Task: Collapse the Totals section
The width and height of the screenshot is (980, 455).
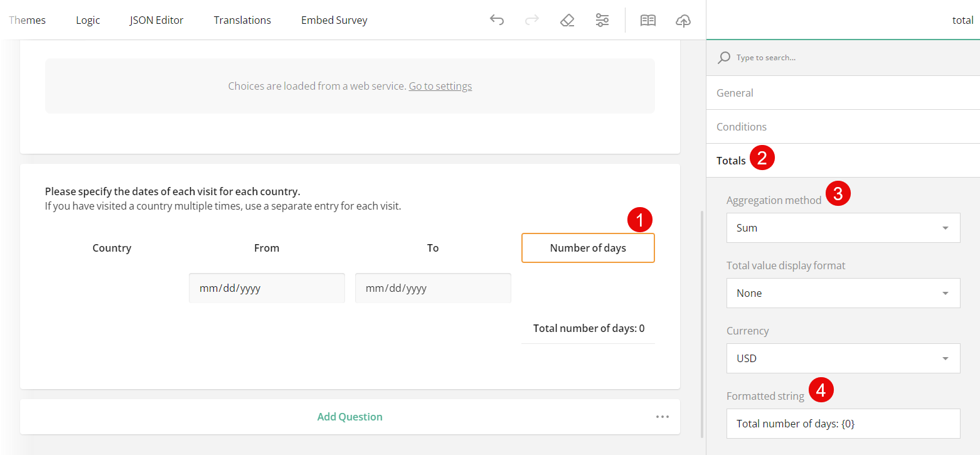Action: [x=731, y=161]
